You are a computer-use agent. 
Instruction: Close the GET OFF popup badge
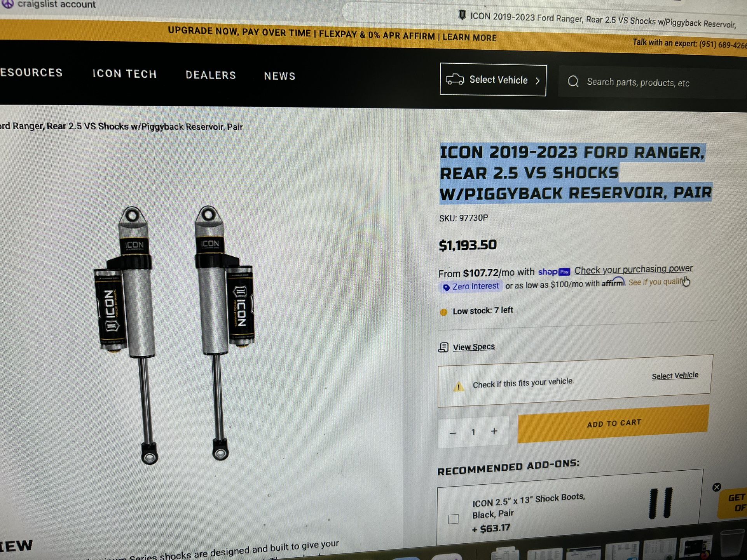pyautogui.click(x=717, y=487)
